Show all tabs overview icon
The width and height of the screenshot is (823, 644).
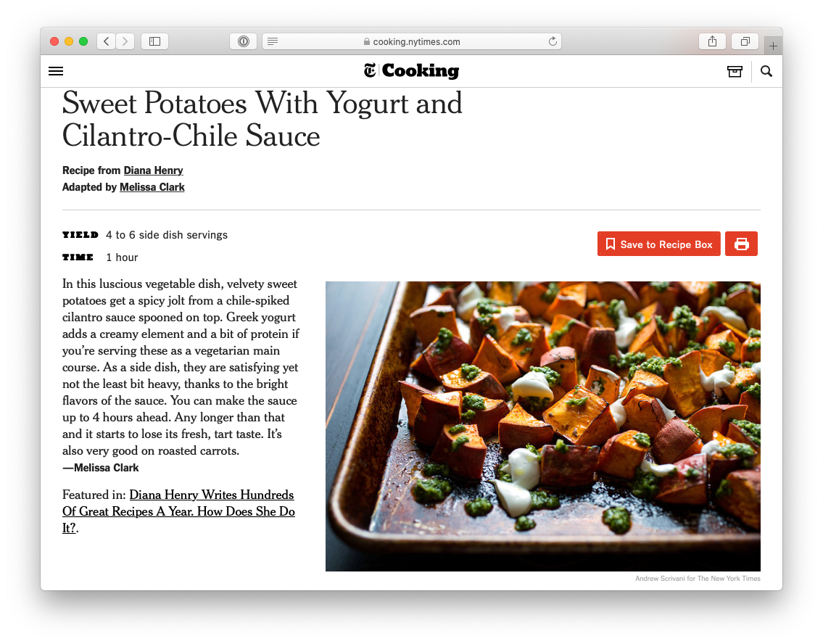[745, 41]
